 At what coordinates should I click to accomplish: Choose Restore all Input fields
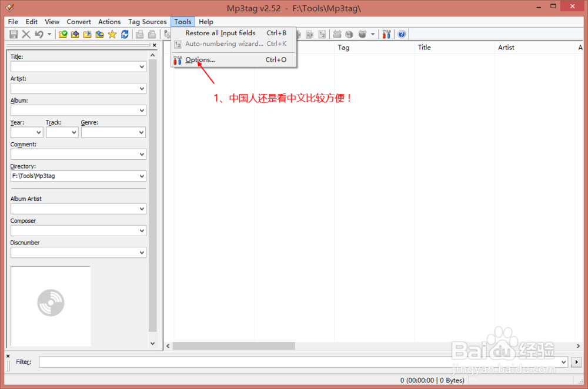point(233,33)
